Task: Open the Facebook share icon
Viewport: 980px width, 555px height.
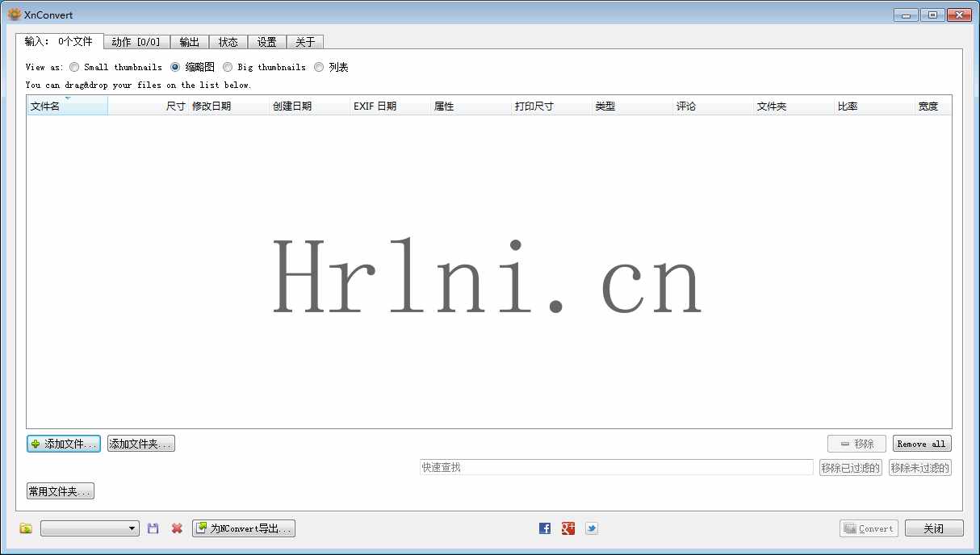Action: click(x=545, y=528)
